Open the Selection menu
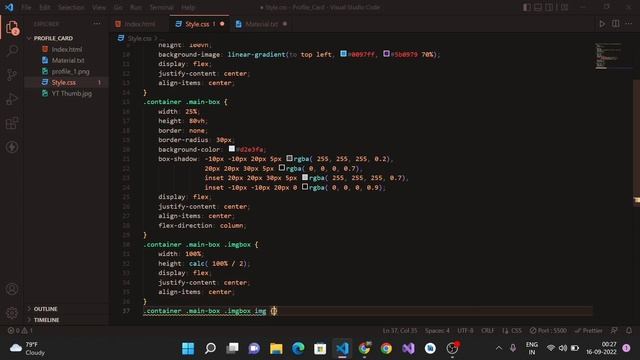The image size is (640, 360). point(71,7)
